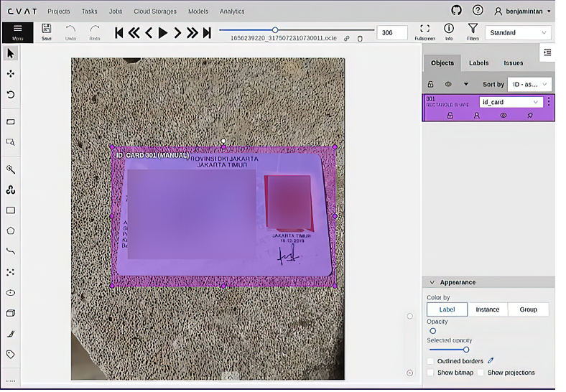Image resolution: width=566 pixels, height=392 pixels.
Task: Activate the move image tool
Action: (x=11, y=74)
